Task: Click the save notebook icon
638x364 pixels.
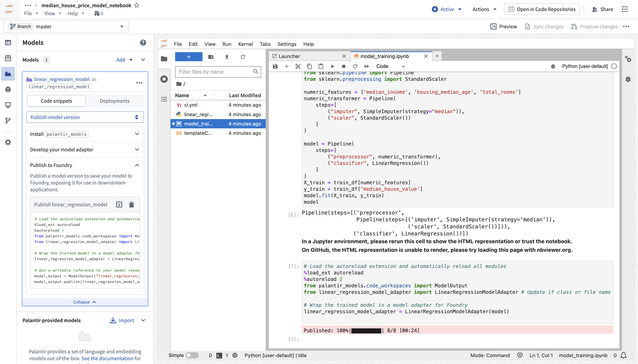Action: click(275, 66)
